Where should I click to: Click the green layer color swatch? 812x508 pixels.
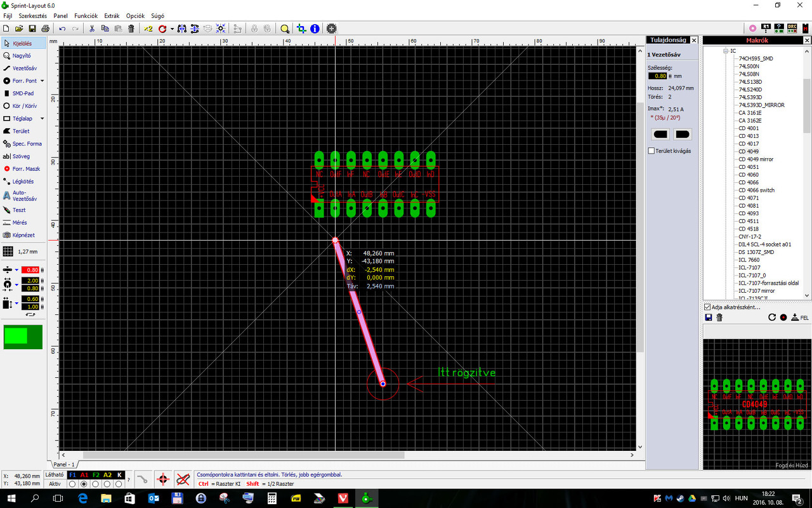pyautogui.click(x=23, y=337)
